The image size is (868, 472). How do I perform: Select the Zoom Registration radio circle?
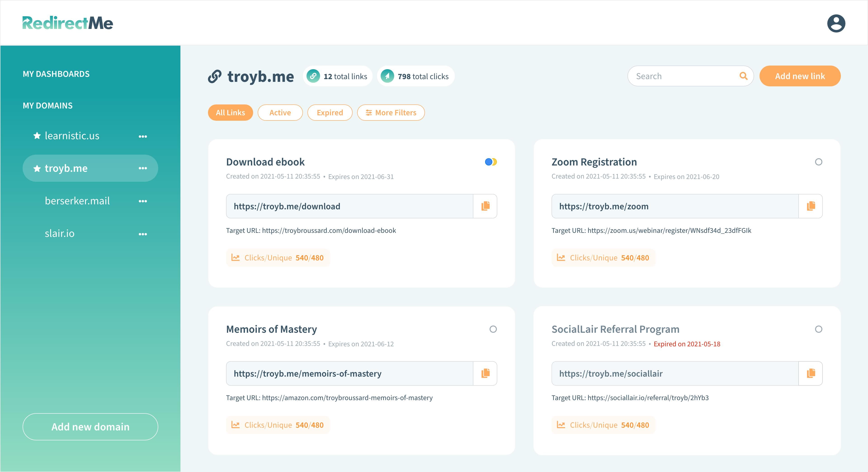pos(818,162)
